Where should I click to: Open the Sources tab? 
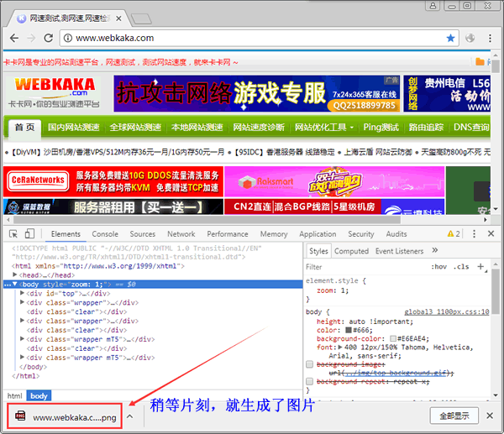pyautogui.click(x=143, y=234)
